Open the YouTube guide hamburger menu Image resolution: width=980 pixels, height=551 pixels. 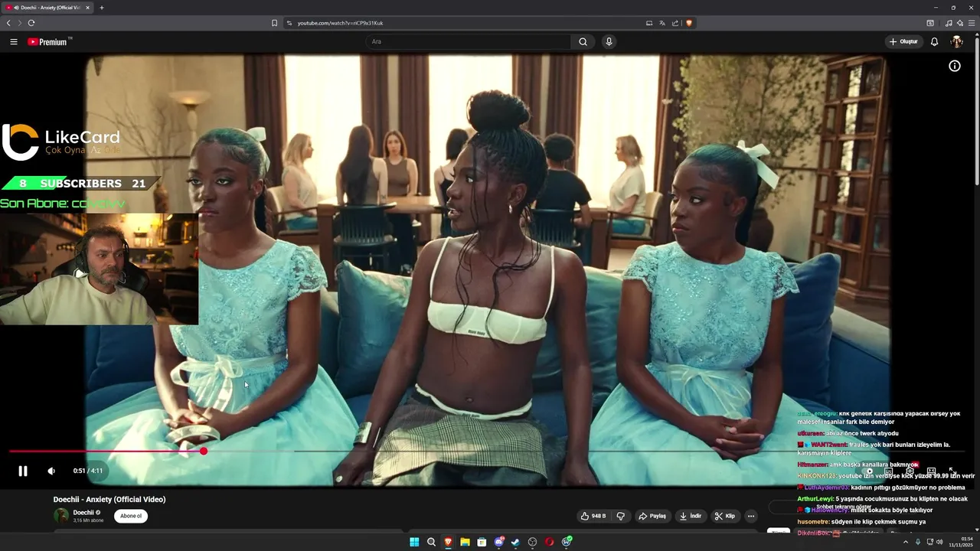[14, 41]
